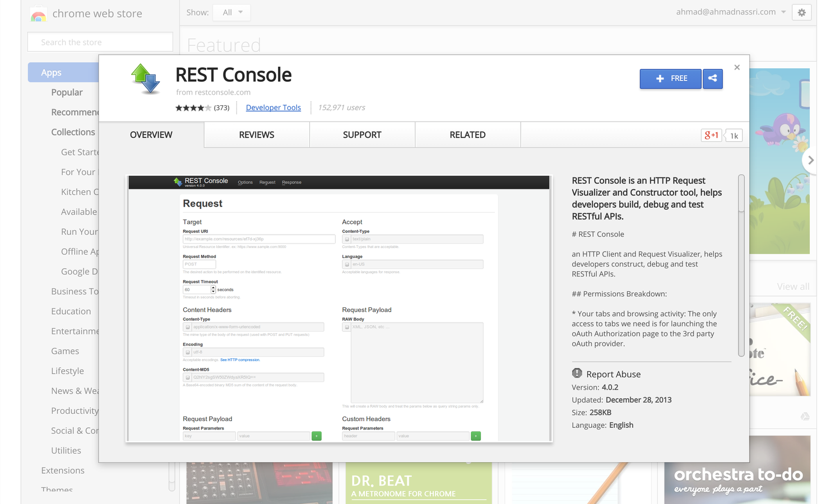Click the Report Abuse link
Viewport: 835px width, 504px height.
pyautogui.click(x=614, y=374)
